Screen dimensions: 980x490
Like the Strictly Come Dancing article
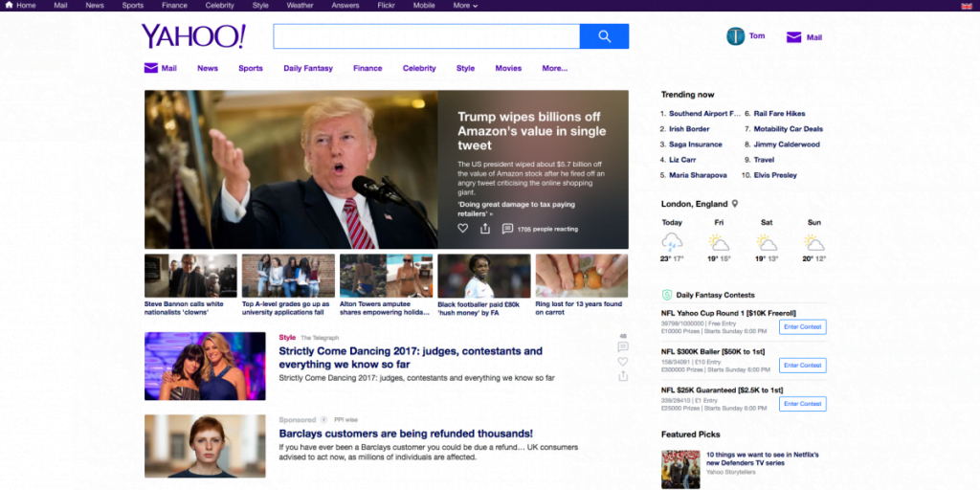(623, 362)
